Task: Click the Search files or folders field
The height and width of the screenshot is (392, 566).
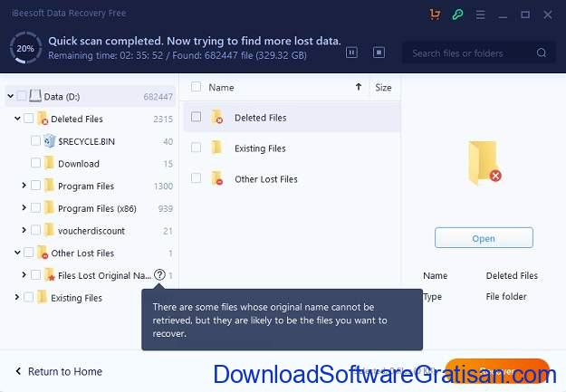Action: pos(479,53)
